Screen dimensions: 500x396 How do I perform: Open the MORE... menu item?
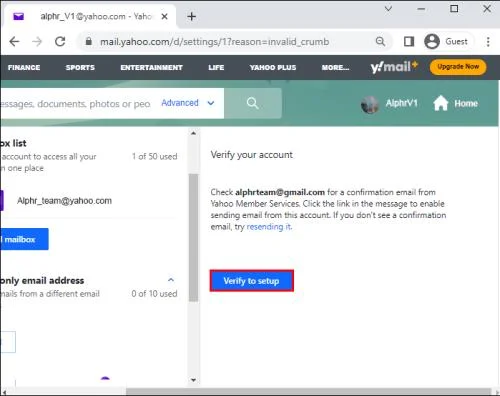[335, 67]
